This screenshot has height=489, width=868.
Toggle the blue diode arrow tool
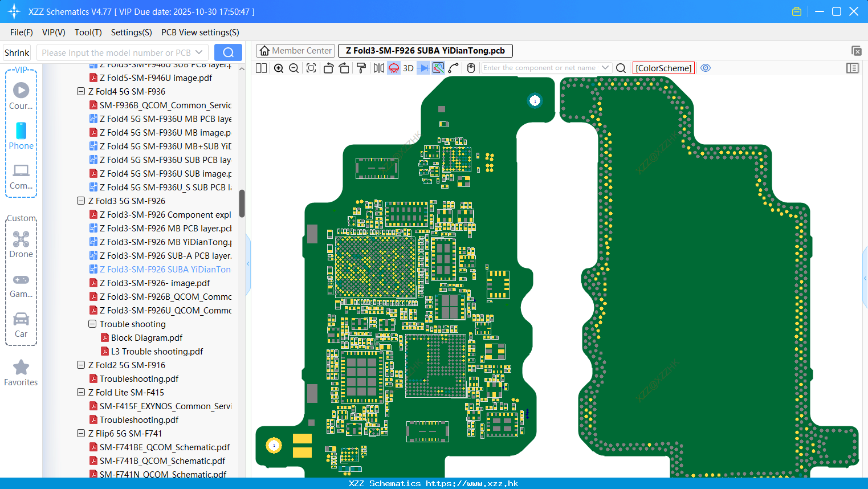423,68
